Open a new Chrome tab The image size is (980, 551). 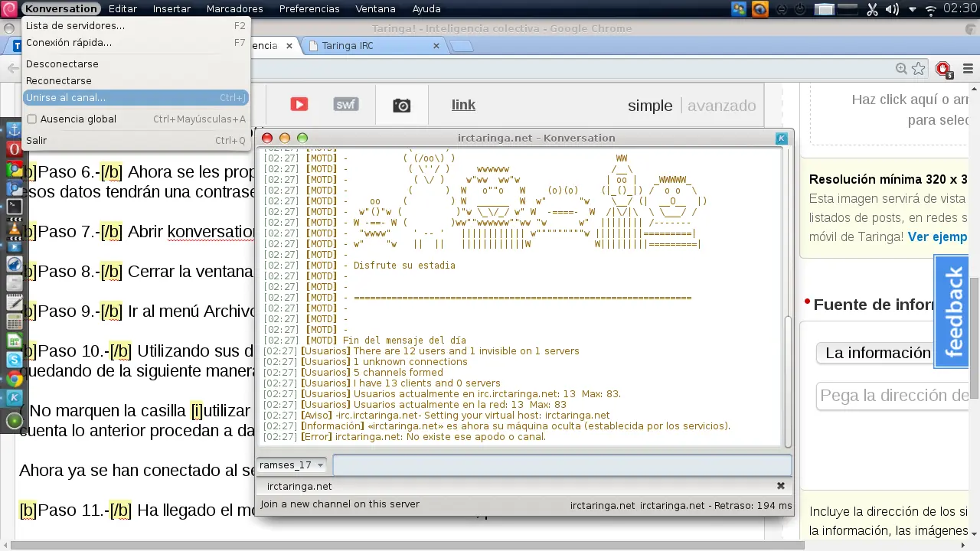click(x=461, y=46)
